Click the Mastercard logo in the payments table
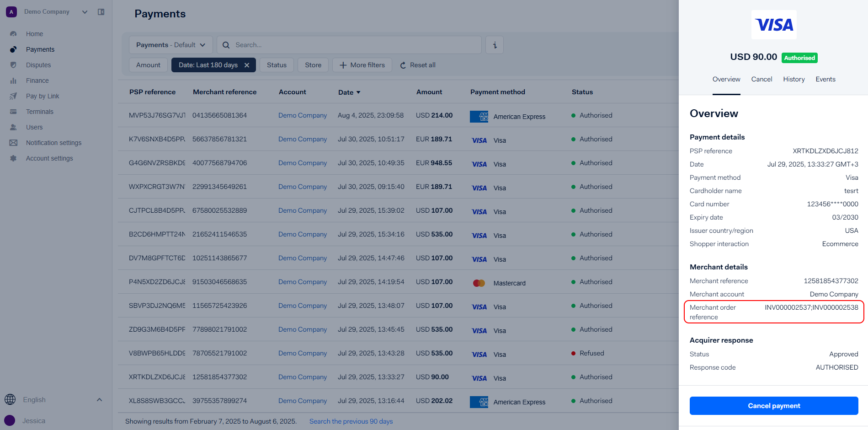This screenshot has width=868, height=430. coord(479,283)
